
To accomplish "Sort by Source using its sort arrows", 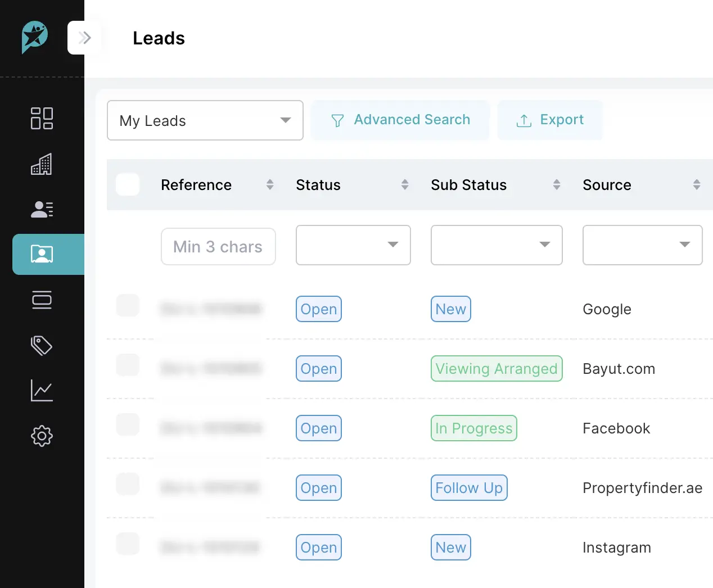I will pos(697,184).
